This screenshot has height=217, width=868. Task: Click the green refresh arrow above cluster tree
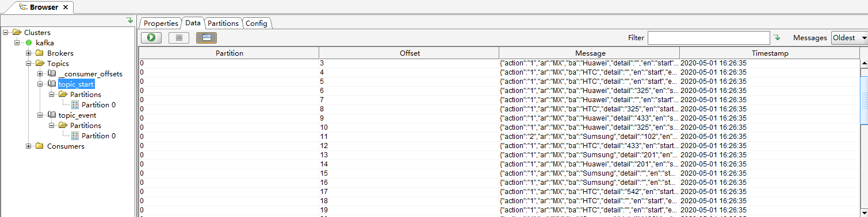(130, 21)
